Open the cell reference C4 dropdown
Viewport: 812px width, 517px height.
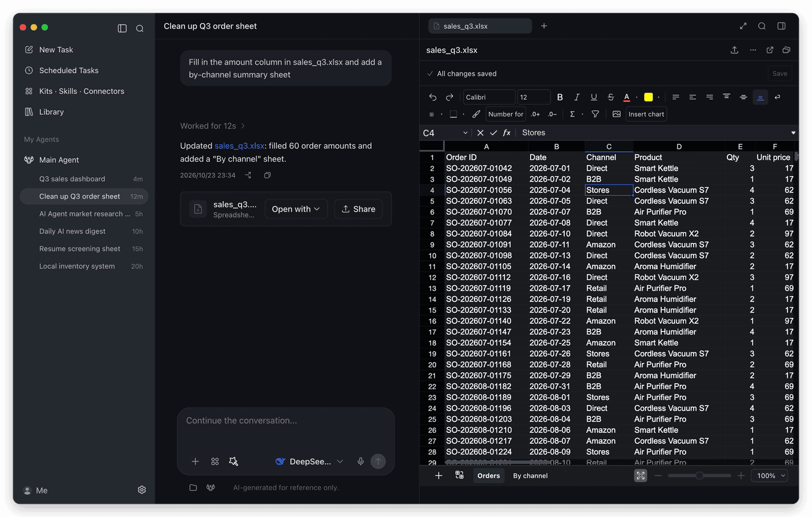pyautogui.click(x=465, y=133)
